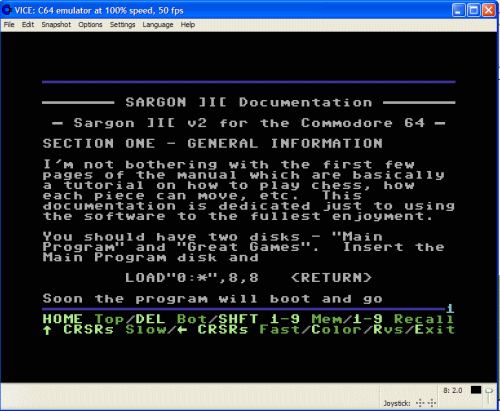Screen dimensions: 500x411
Task: Maximize the VICE emulator window
Action: (x=473, y=10)
